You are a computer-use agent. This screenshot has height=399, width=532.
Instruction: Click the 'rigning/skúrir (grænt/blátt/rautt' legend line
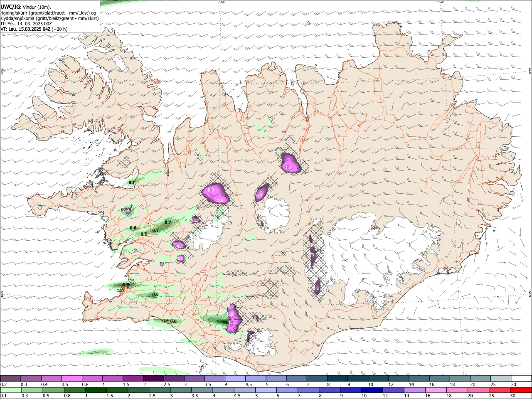pyautogui.click(x=48, y=13)
